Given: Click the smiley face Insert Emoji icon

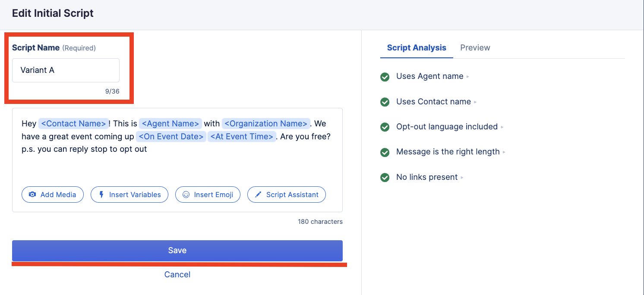Looking at the screenshot, I should (186, 195).
